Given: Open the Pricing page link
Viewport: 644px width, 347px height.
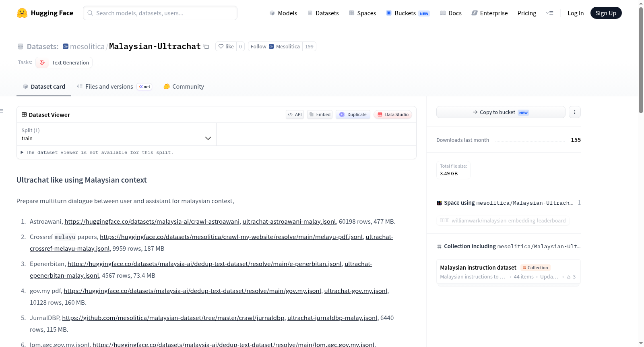Looking at the screenshot, I should point(527,13).
